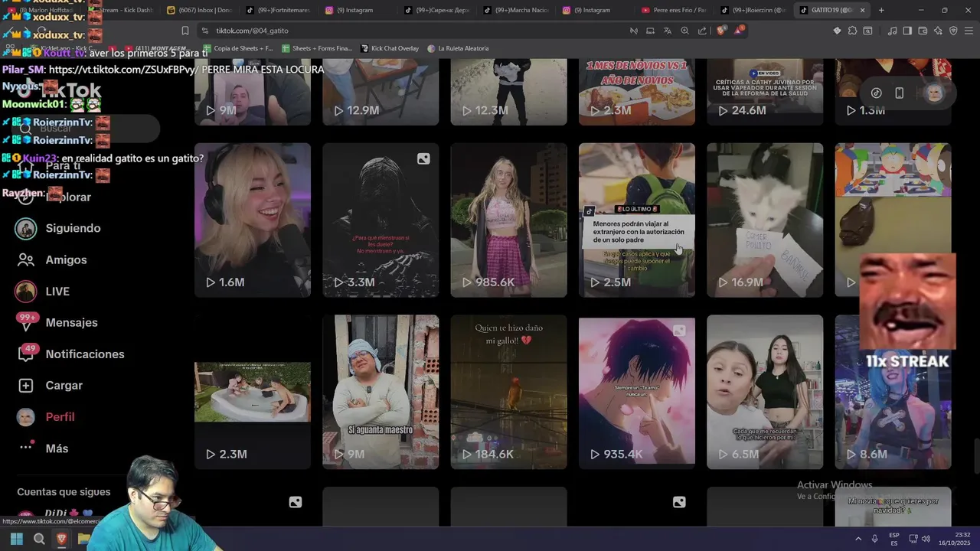The height and width of the screenshot is (551, 980).
Task: Open the bathtub video with 2.3M views
Action: 253,392
